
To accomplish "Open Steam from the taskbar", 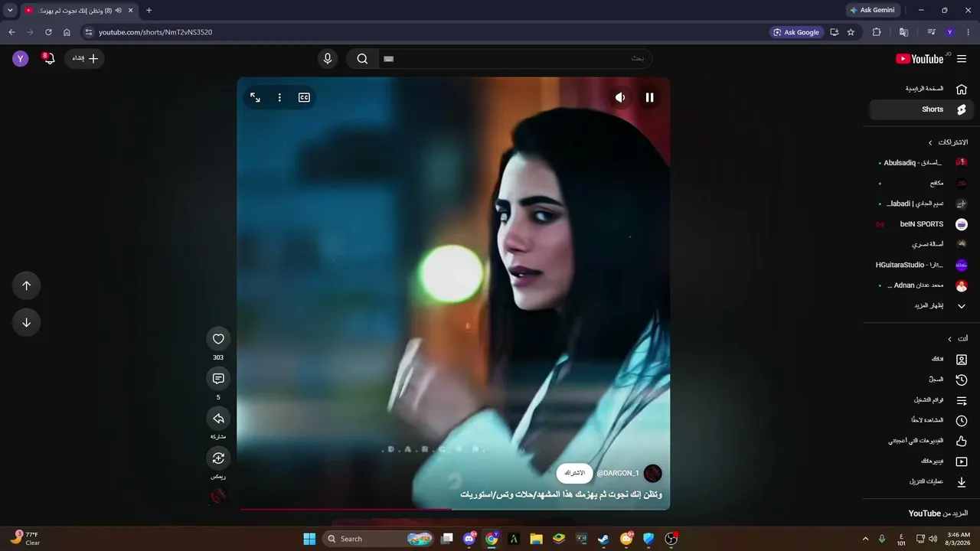I will click(603, 539).
